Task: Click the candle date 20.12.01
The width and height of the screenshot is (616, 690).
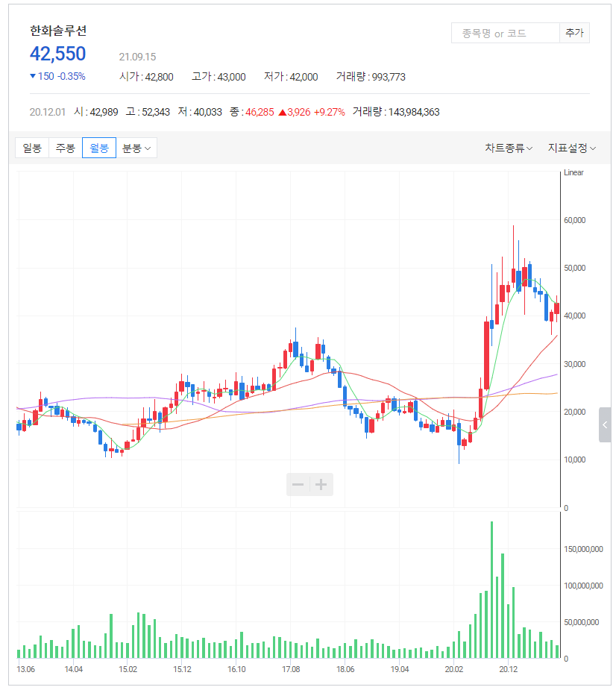Action: 48,112
